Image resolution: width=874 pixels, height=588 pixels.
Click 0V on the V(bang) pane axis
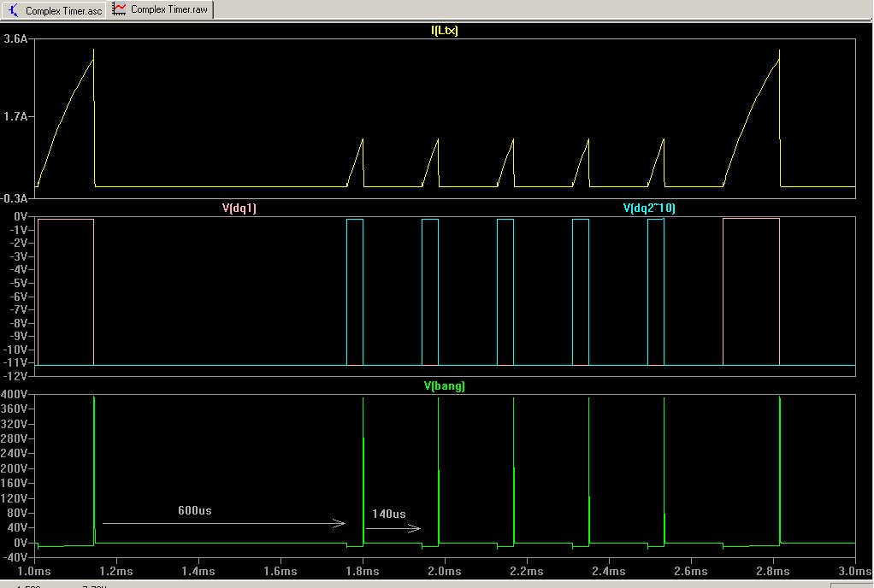click(x=21, y=543)
